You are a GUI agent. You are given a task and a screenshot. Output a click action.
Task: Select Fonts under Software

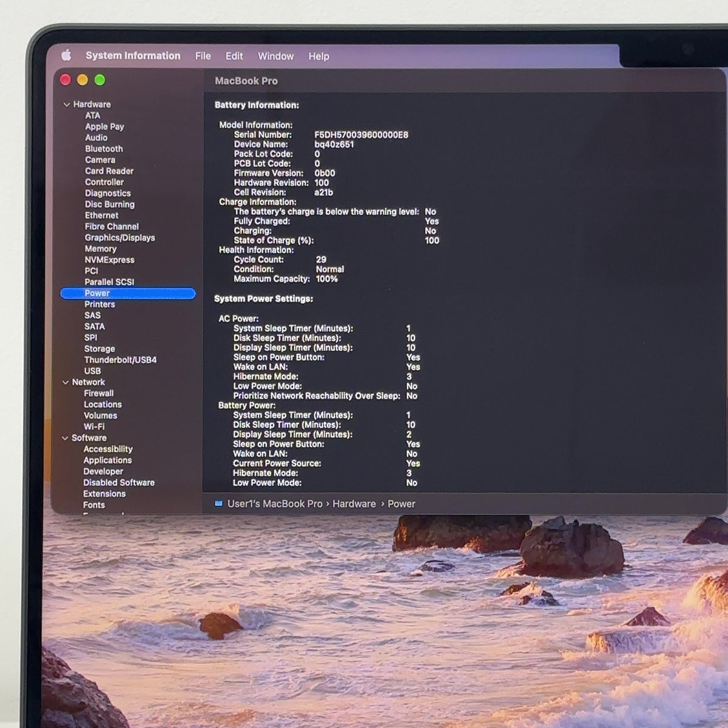pos(94,505)
